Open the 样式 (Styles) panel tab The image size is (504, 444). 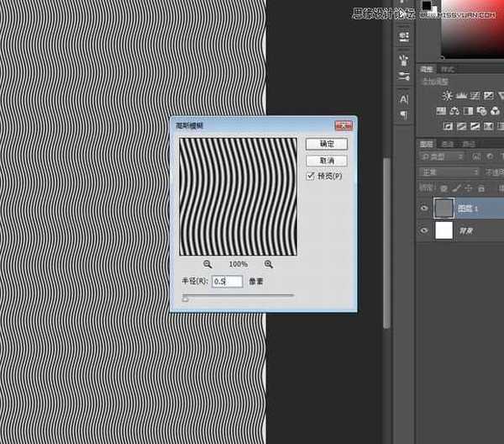(x=449, y=69)
